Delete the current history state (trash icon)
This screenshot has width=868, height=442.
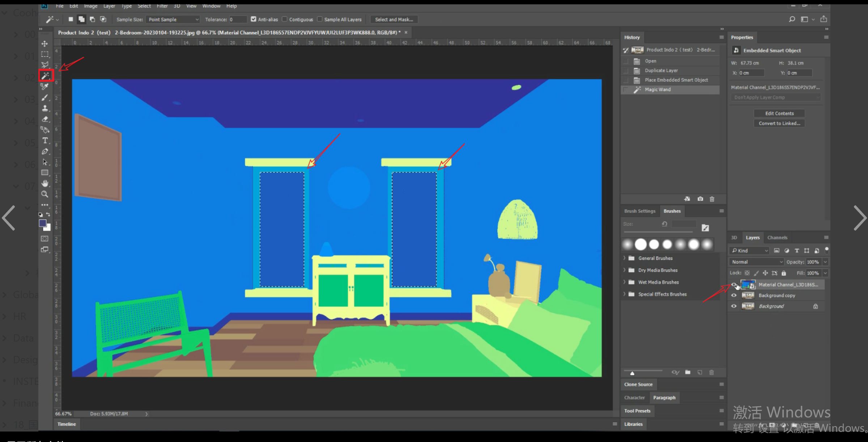pyautogui.click(x=712, y=199)
